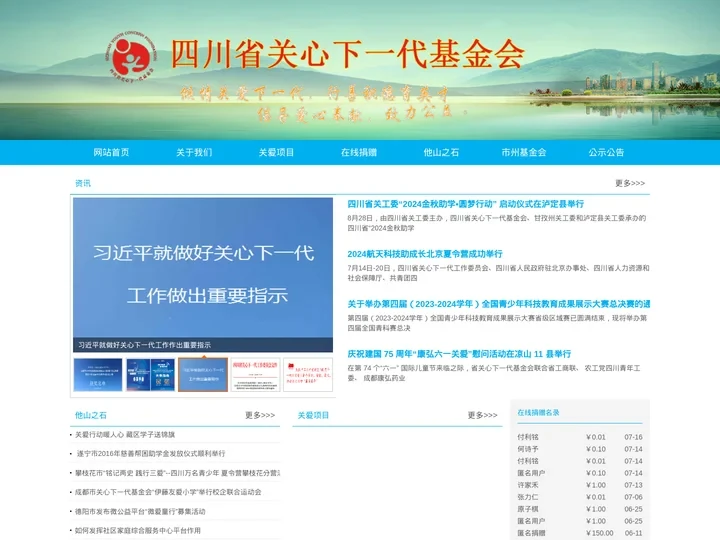Click the 他山之石 section heading
720x540 pixels.
(90, 415)
